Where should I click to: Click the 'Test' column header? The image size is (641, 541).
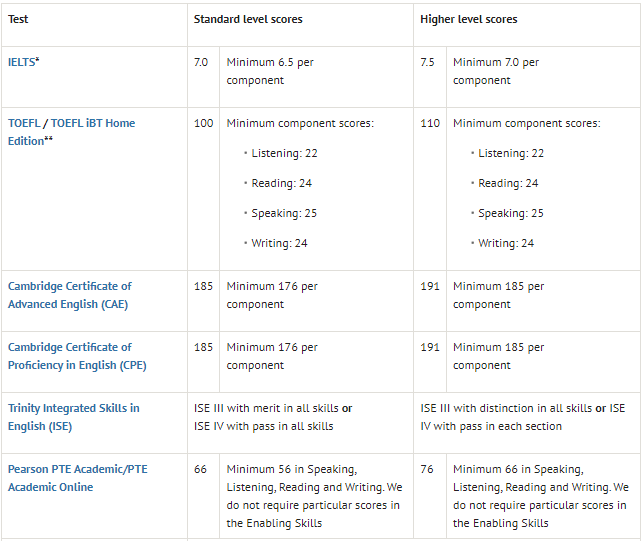click(18, 19)
